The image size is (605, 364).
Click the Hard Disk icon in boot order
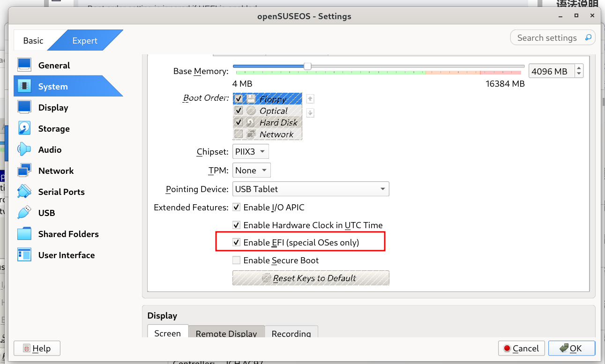point(251,122)
